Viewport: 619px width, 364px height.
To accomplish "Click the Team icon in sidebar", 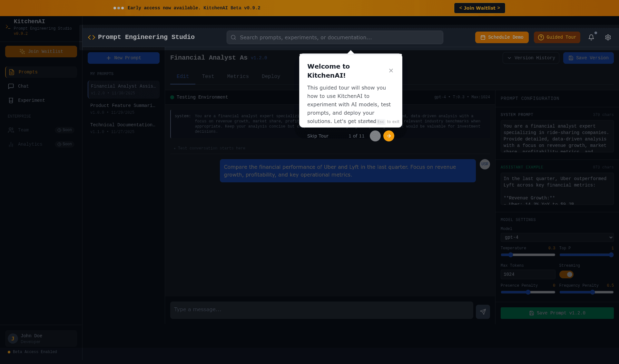I will point(12,130).
